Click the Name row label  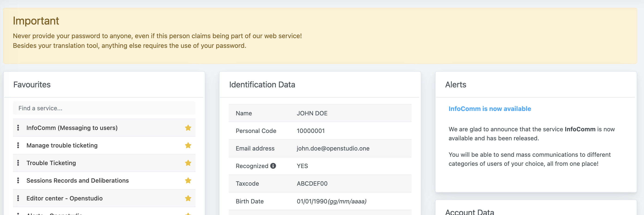click(x=244, y=113)
